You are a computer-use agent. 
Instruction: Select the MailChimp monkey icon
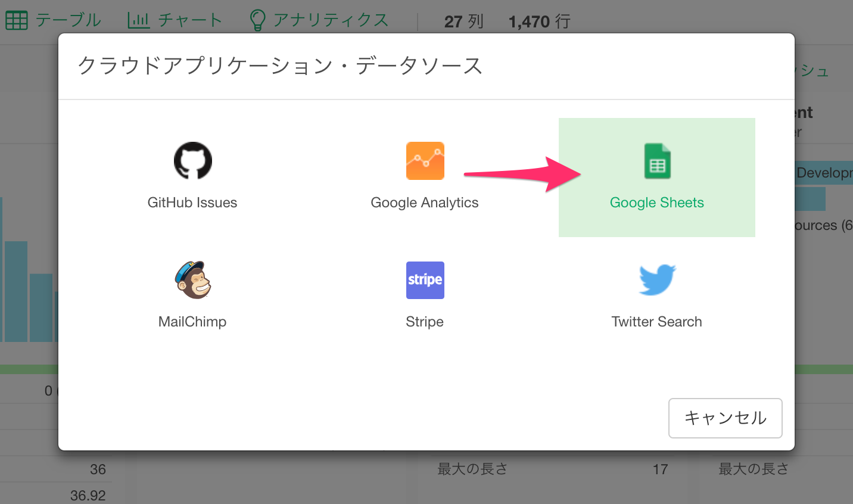(192, 280)
